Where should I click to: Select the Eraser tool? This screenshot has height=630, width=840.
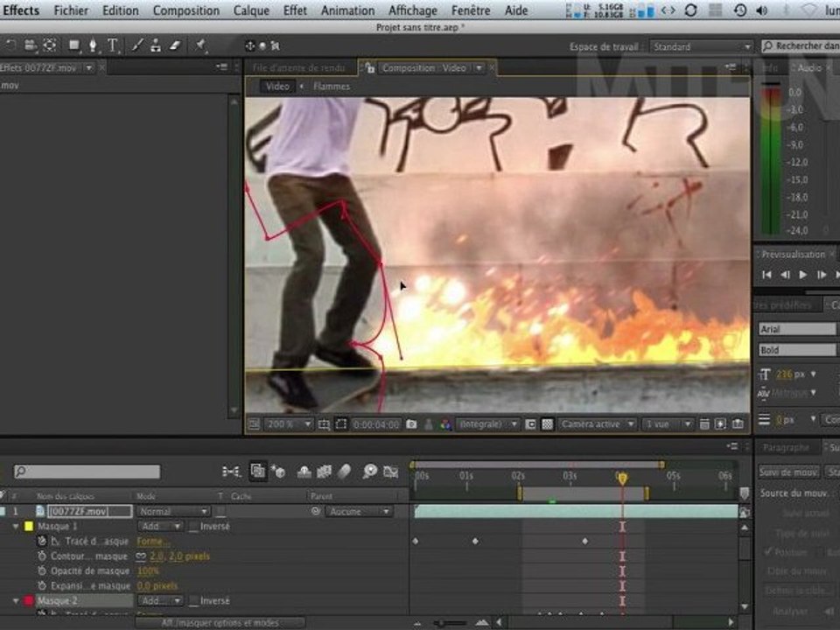click(175, 45)
